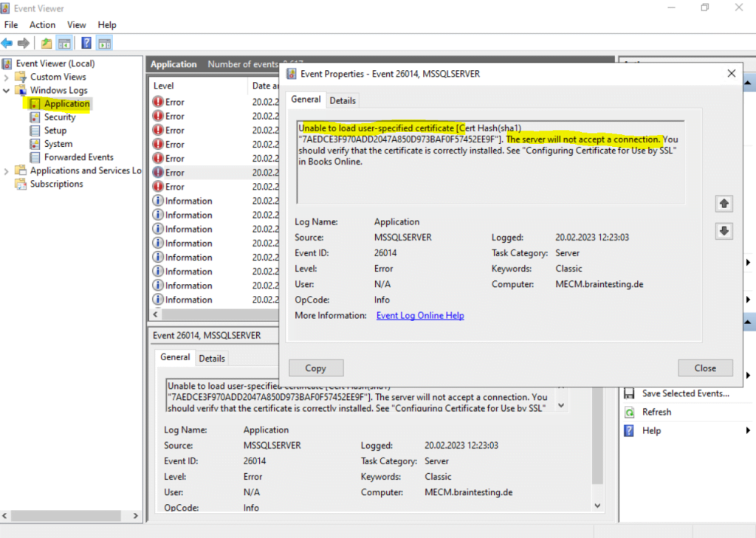Switch to Details tab in Event Properties

click(x=343, y=100)
